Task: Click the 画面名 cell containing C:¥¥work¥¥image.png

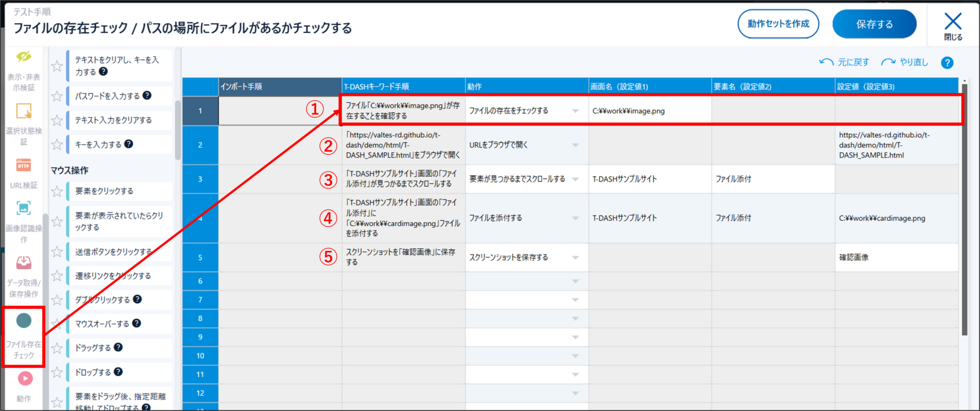Action: pos(649,111)
